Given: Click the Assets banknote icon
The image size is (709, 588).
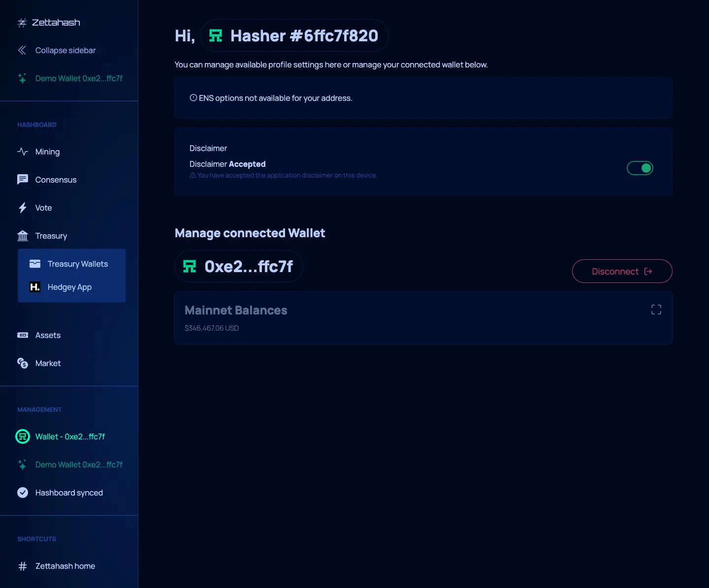Looking at the screenshot, I should point(23,335).
